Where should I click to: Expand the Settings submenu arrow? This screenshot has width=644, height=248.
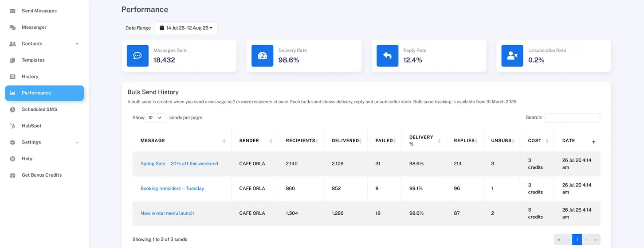(77, 142)
